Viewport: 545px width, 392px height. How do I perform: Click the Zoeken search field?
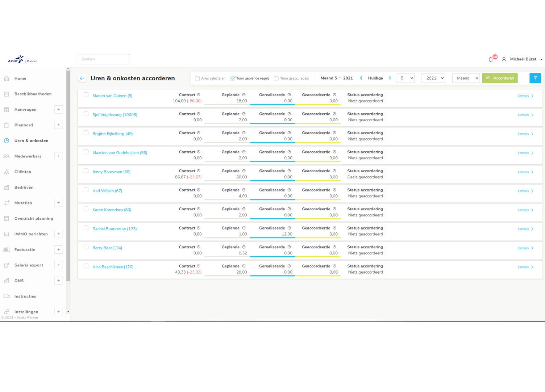click(104, 59)
